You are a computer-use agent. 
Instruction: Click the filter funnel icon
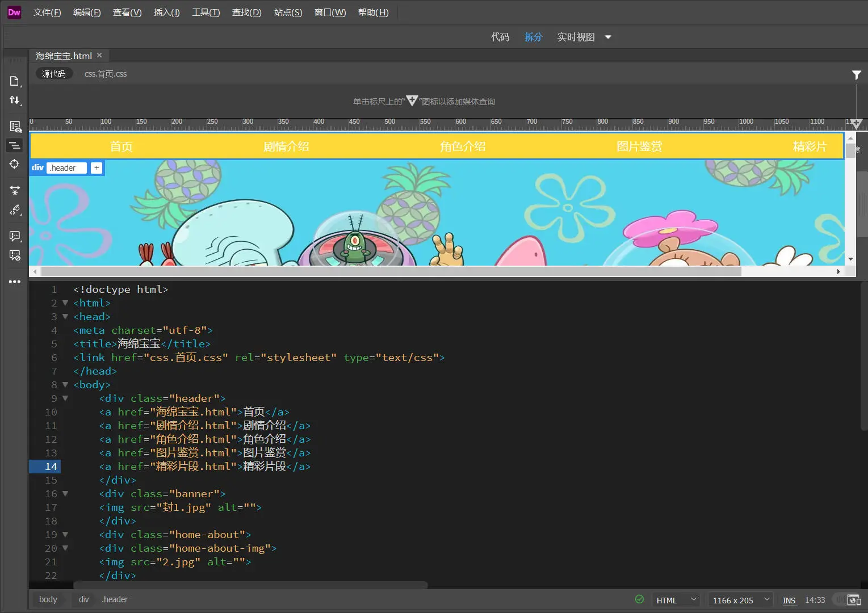tap(857, 74)
